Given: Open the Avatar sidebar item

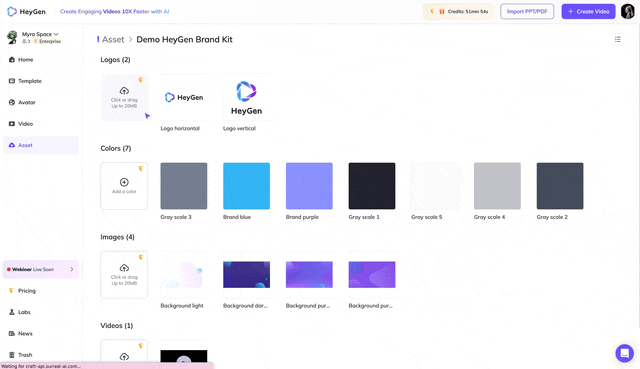Looking at the screenshot, I should 41,102.
